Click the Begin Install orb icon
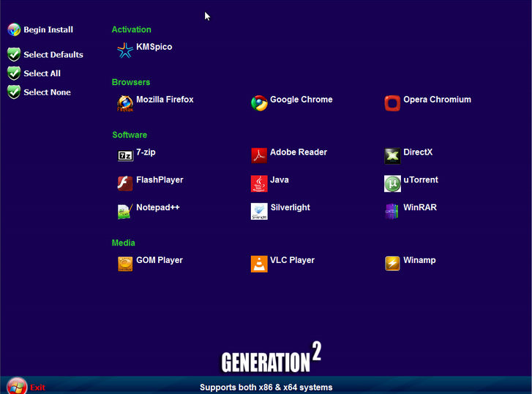The image size is (532, 394). point(14,29)
